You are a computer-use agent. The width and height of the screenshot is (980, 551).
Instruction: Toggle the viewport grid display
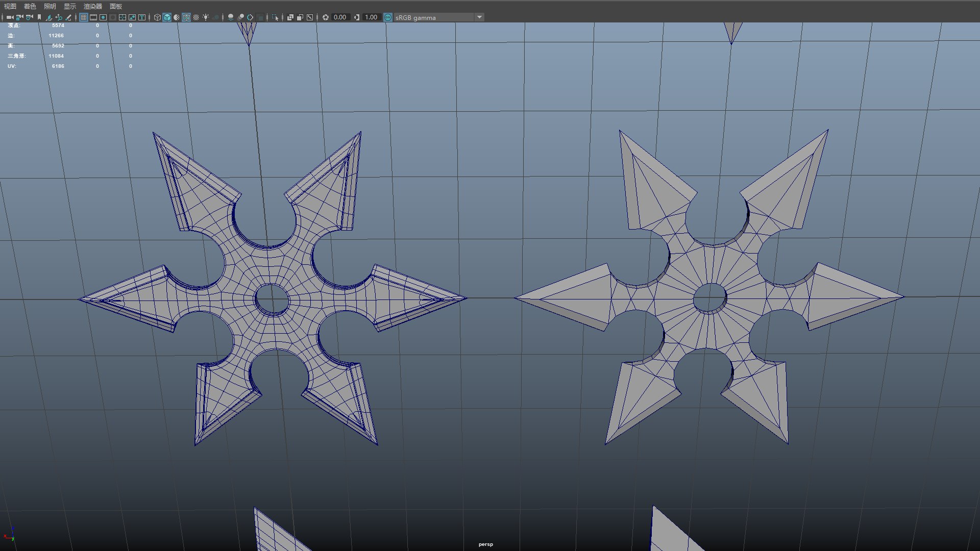click(84, 17)
